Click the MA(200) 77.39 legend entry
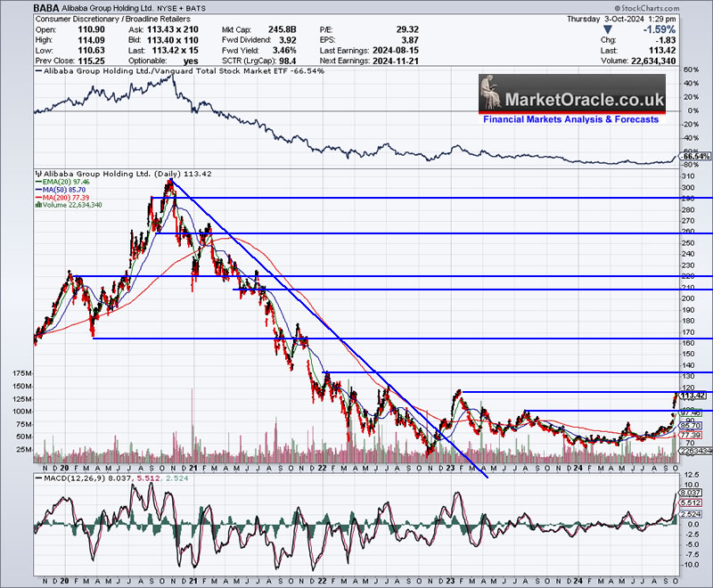 pyautogui.click(x=62, y=198)
